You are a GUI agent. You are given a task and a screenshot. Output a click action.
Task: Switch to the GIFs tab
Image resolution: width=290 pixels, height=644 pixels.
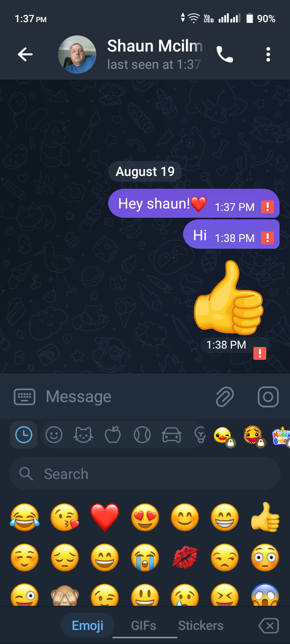click(x=144, y=625)
